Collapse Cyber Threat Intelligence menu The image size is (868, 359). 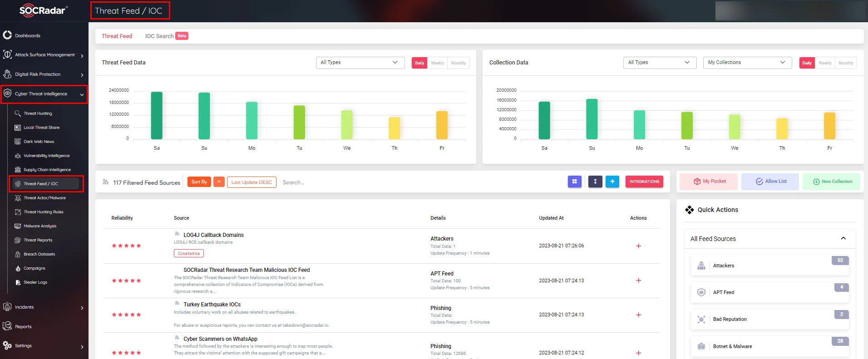44,94
